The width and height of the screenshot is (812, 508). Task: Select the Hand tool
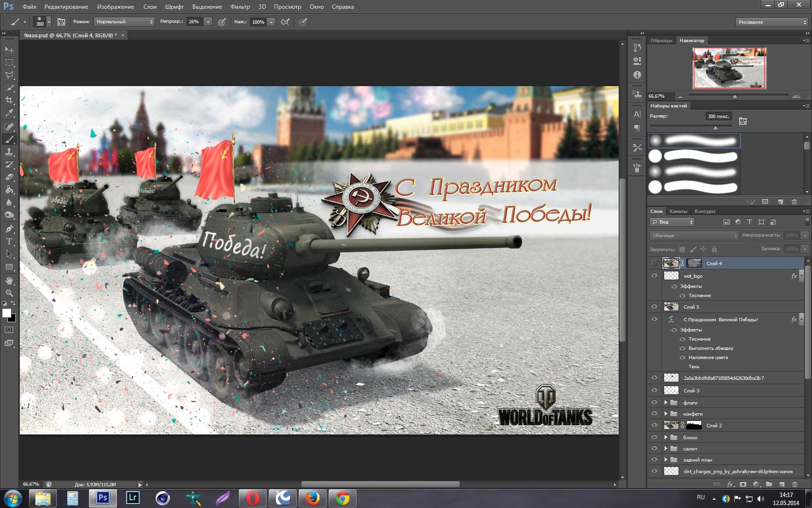[x=9, y=280]
